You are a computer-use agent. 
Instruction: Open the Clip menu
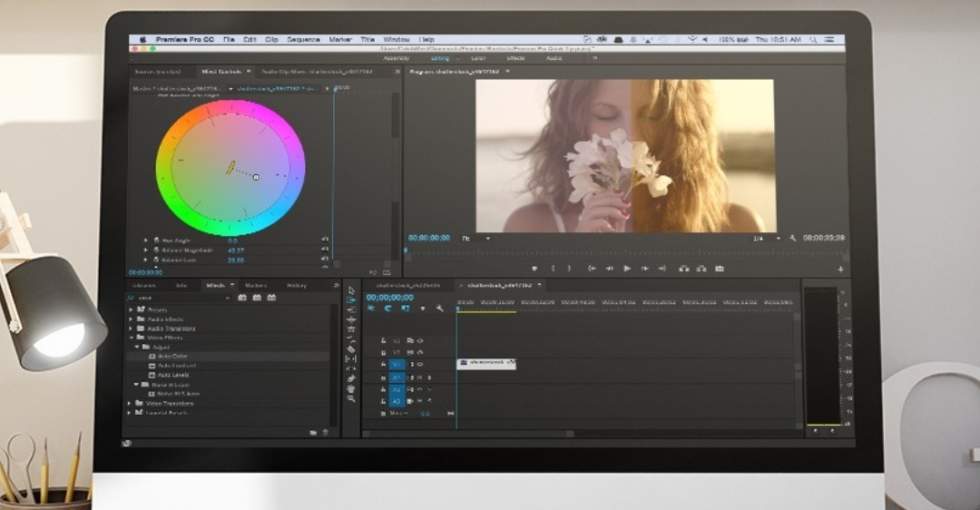click(x=271, y=39)
